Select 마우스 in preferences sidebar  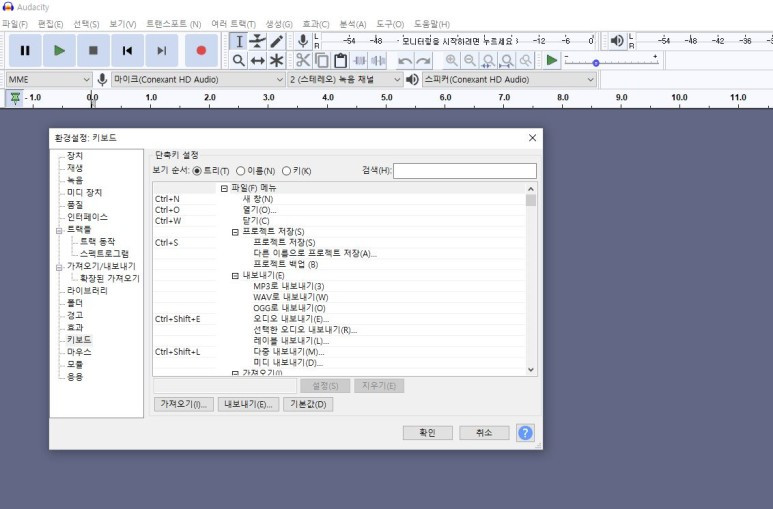[x=79, y=352]
